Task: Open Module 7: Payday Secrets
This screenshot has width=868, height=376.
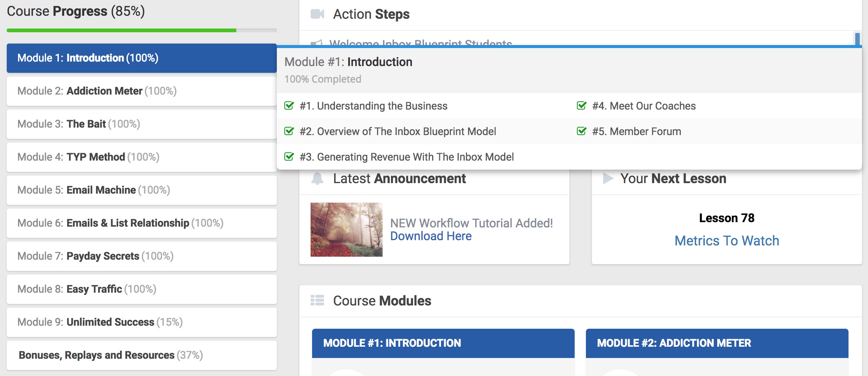Action: coord(142,256)
